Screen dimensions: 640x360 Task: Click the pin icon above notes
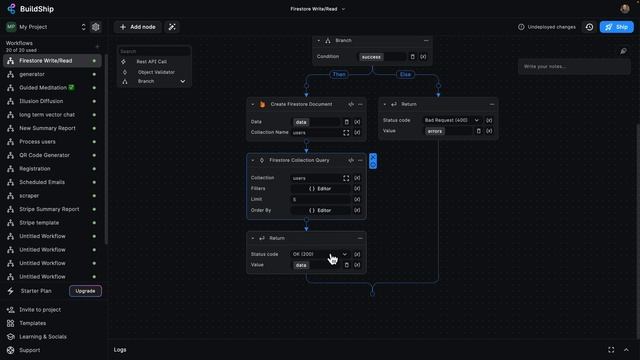pyautogui.click(x=623, y=51)
